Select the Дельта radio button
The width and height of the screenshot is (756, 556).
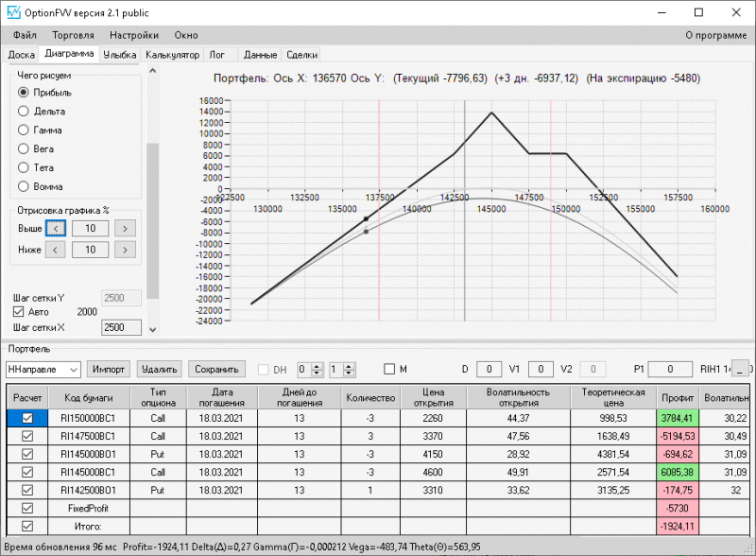point(25,112)
